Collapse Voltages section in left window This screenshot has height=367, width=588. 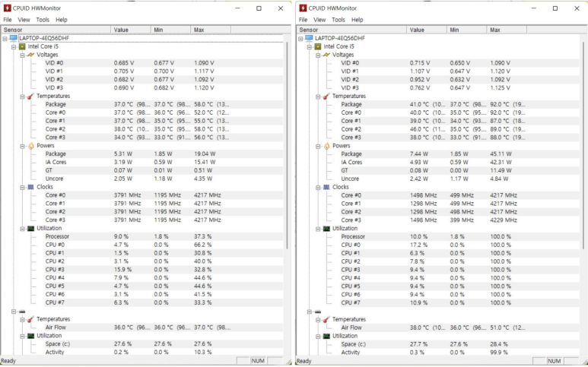coord(22,55)
